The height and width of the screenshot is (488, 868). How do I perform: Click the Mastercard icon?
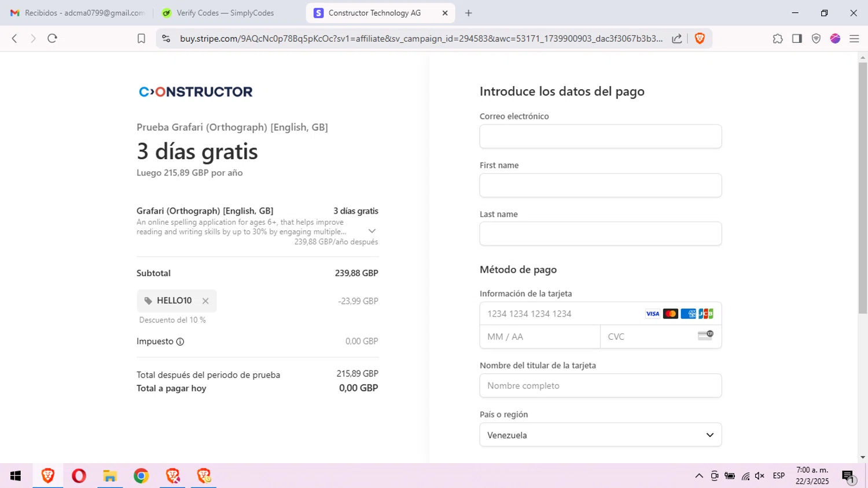671,314
